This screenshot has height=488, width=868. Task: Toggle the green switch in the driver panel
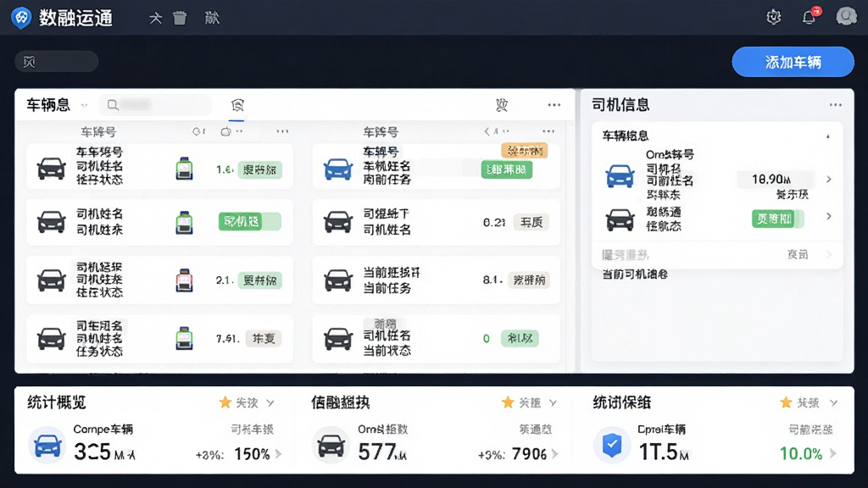click(x=777, y=219)
